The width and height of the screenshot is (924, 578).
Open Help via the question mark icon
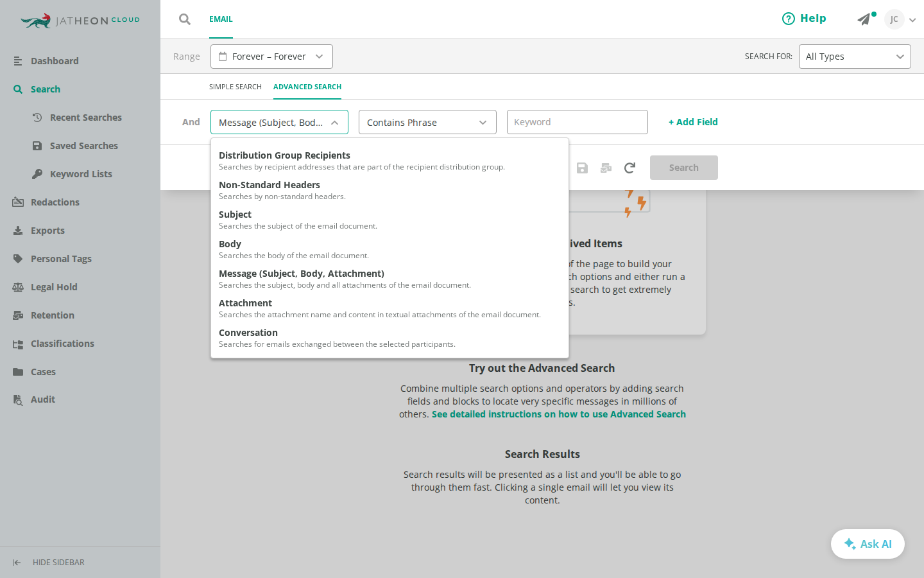click(788, 19)
